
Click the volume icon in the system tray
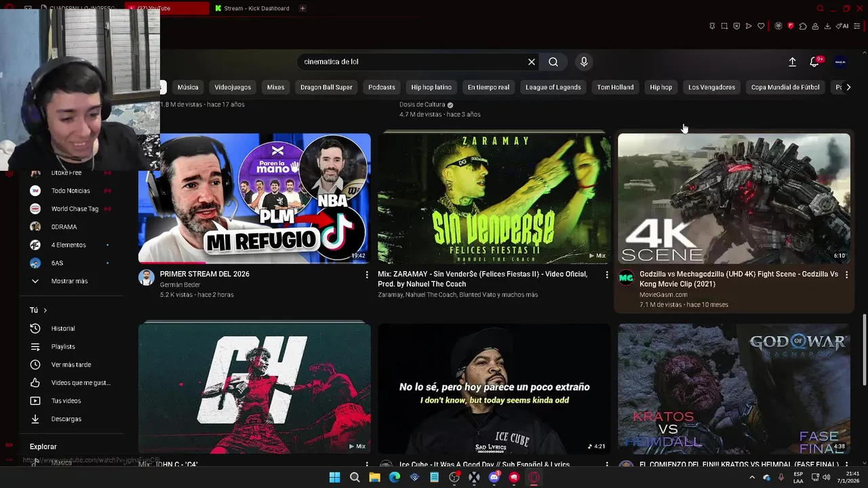click(826, 477)
